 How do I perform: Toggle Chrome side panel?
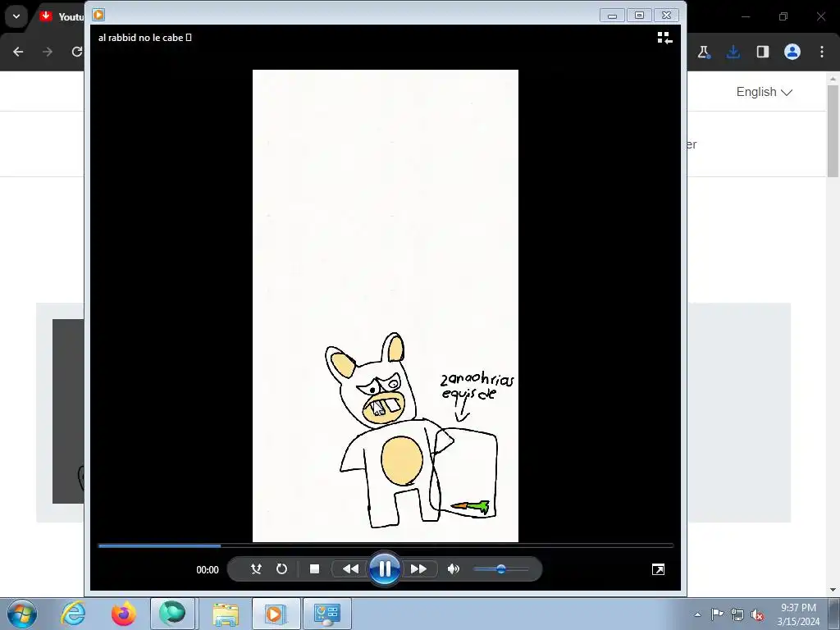click(x=762, y=52)
